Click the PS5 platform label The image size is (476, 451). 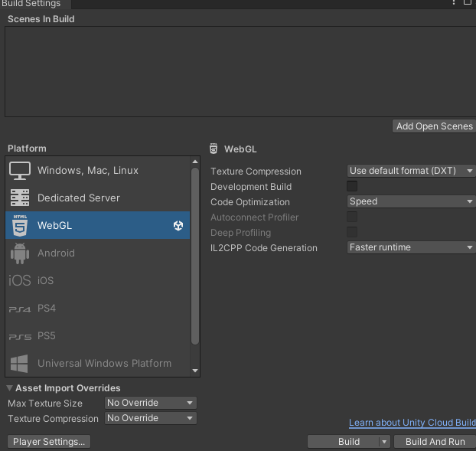pyautogui.click(x=47, y=335)
